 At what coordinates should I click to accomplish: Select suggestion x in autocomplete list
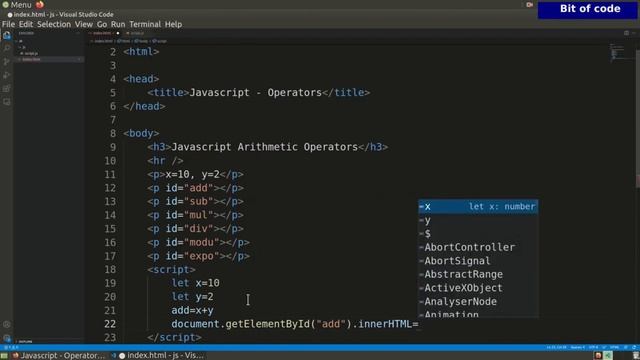click(x=478, y=207)
